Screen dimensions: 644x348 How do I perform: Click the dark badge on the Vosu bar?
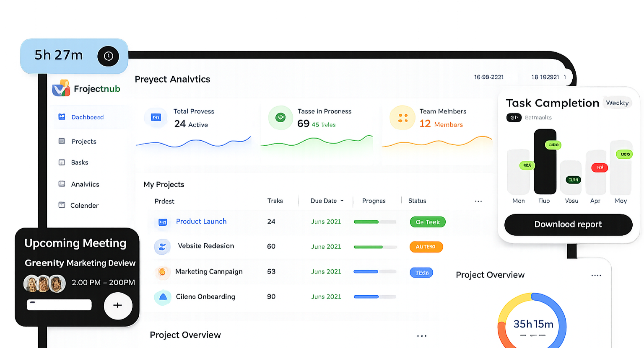click(573, 180)
